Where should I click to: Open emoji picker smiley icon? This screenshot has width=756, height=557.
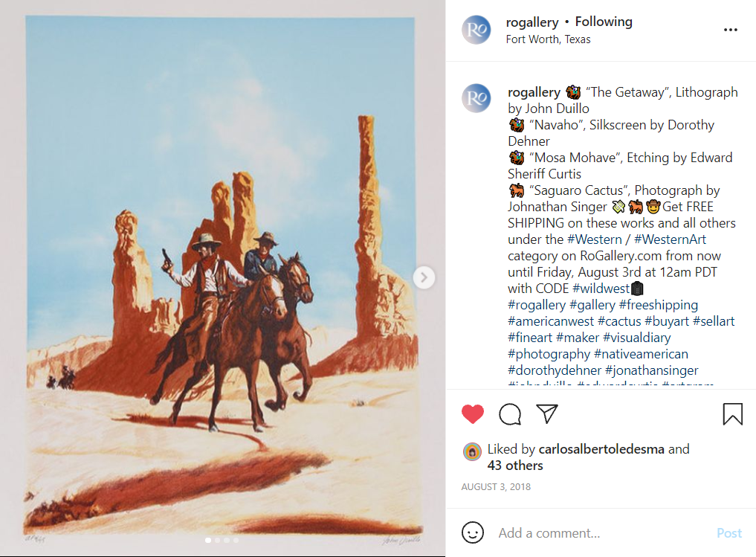473,533
